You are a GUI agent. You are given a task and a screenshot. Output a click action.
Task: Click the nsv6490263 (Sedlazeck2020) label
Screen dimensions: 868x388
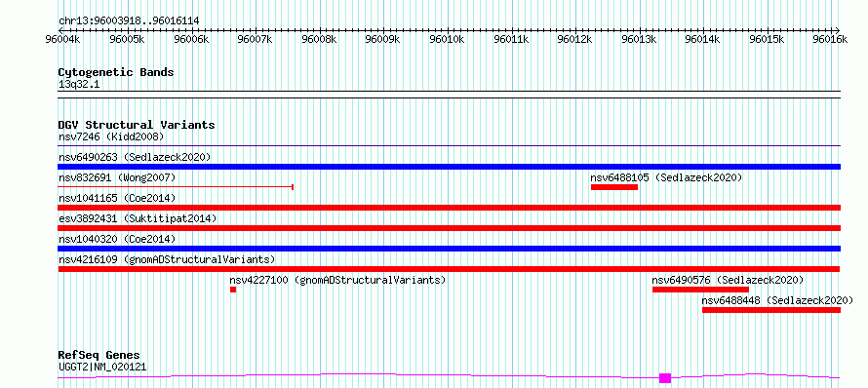pos(135,157)
